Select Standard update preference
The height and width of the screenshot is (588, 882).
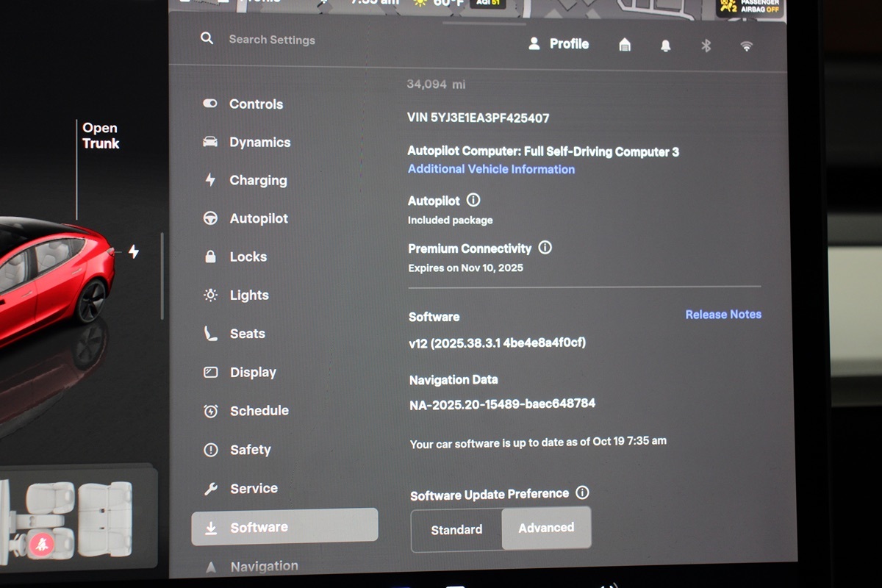[x=456, y=529]
